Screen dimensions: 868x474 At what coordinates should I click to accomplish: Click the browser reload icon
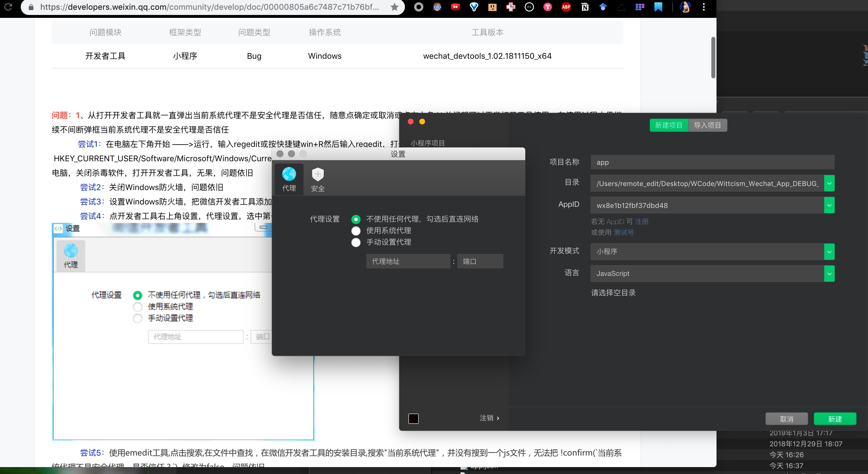coord(8,7)
